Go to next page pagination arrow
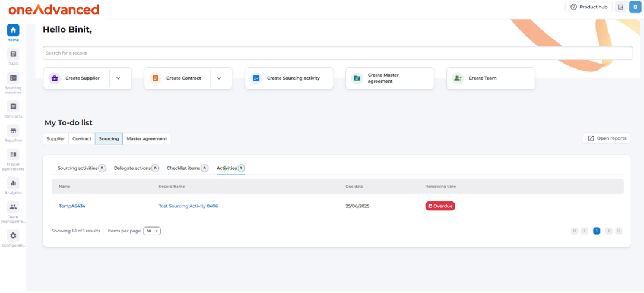The height and width of the screenshot is (293, 644). (608, 231)
